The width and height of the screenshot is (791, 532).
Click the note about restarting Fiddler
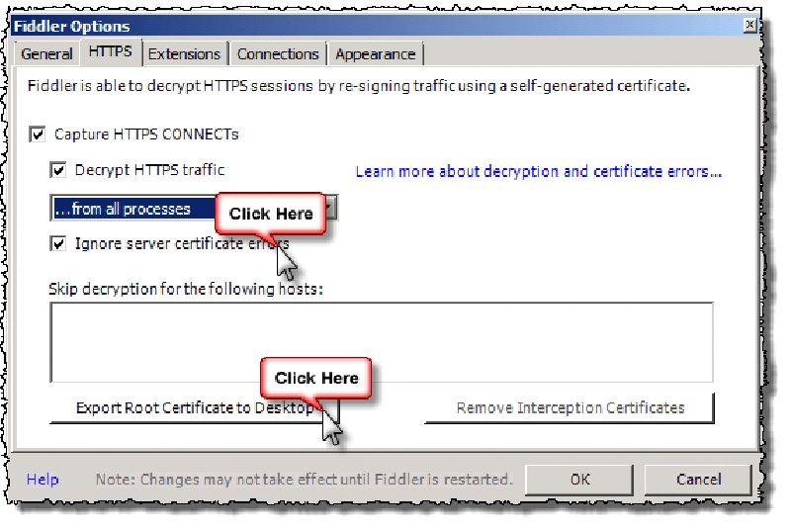click(x=304, y=479)
